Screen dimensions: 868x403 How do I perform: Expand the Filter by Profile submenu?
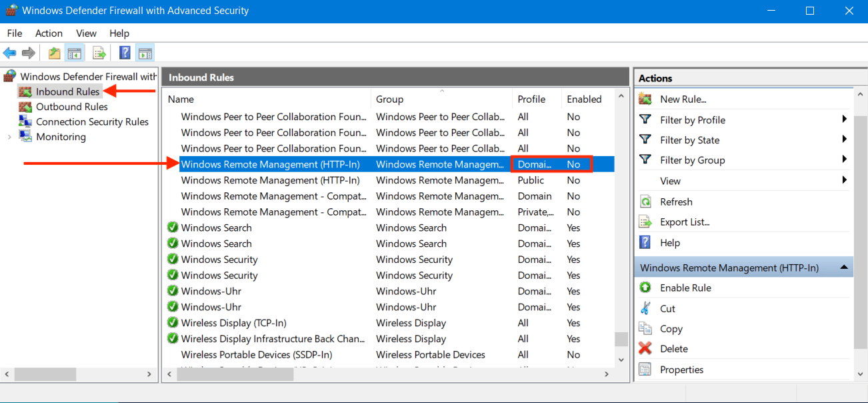692,119
